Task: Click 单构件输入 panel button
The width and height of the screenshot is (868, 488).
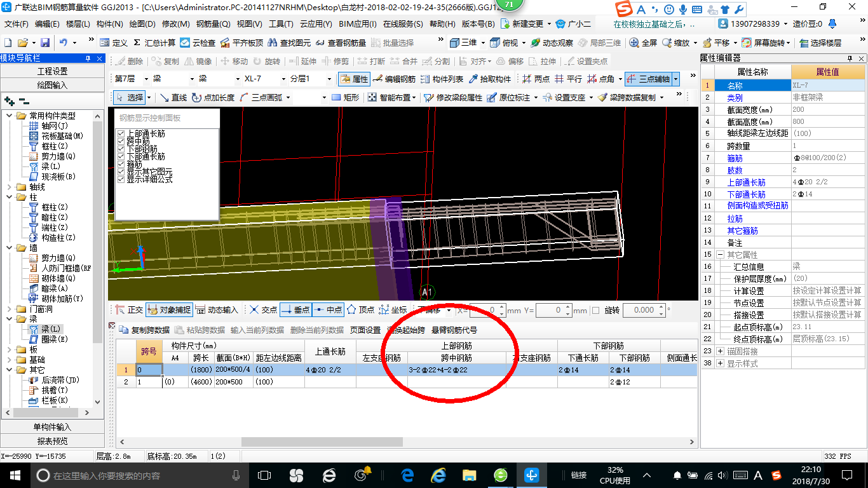Action: (x=52, y=427)
